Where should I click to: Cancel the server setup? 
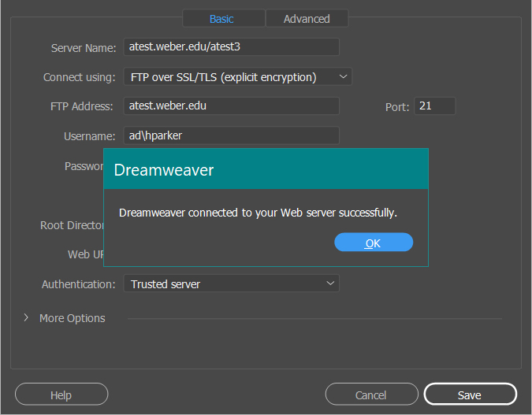click(371, 395)
